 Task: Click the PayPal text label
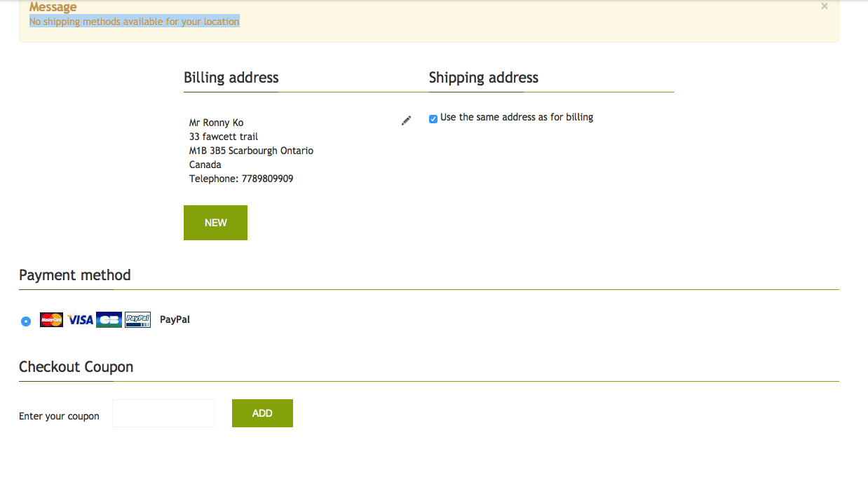click(x=175, y=319)
